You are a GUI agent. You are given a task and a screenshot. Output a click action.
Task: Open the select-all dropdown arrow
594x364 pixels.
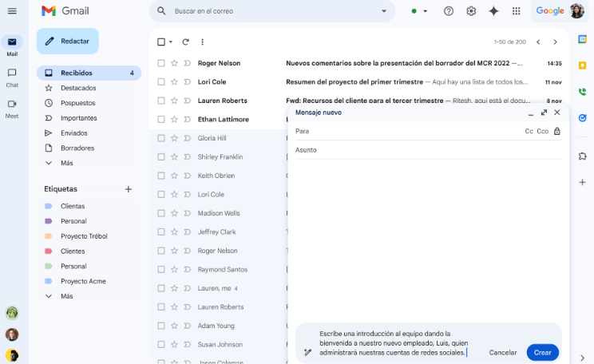pyautogui.click(x=171, y=42)
